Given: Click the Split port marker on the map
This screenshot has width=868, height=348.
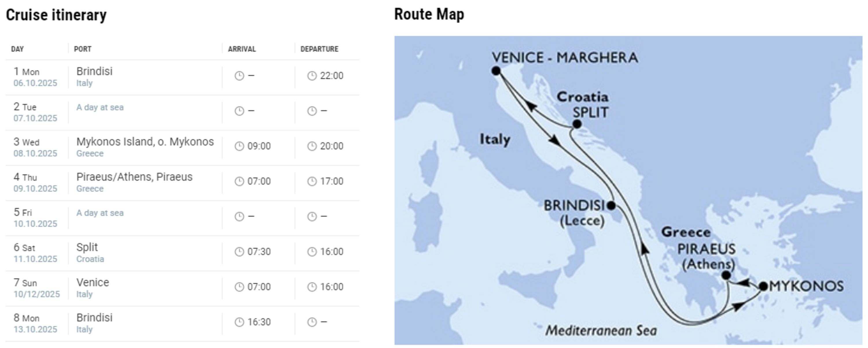Looking at the screenshot, I should (577, 124).
